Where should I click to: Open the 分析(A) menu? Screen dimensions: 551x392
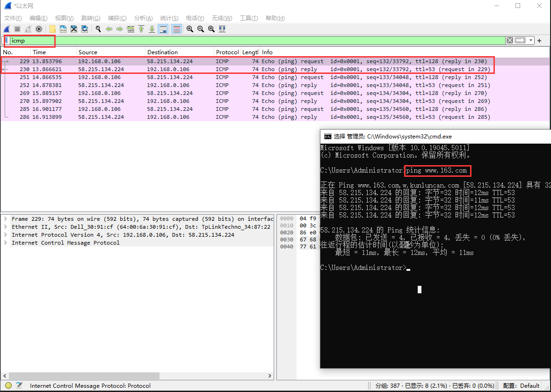144,18
